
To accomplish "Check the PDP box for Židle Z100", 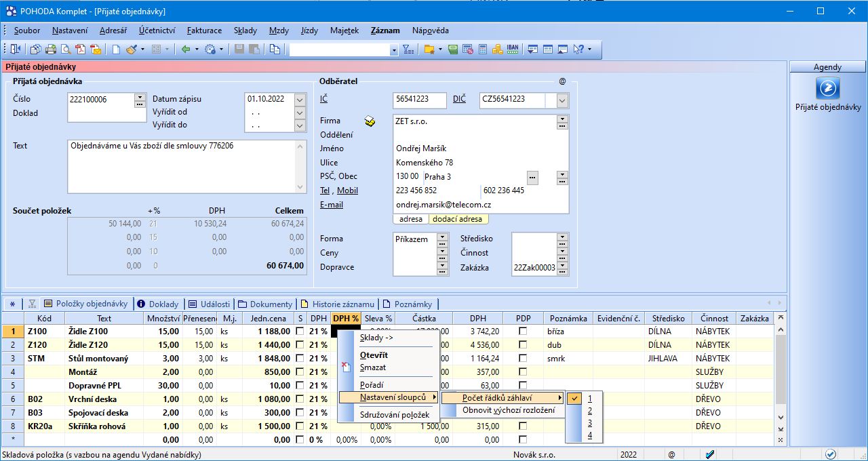I will [523, 332].
